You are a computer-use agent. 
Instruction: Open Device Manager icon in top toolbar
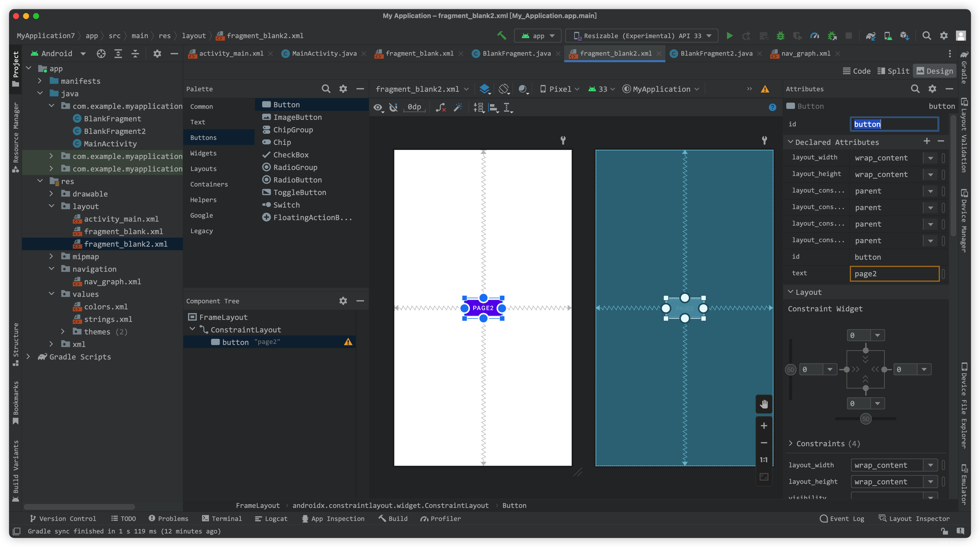coord(888,35)
